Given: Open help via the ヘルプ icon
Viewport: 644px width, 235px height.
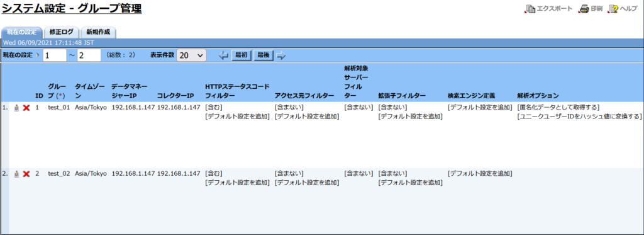Looking at the screenshot, I should 614,9.
